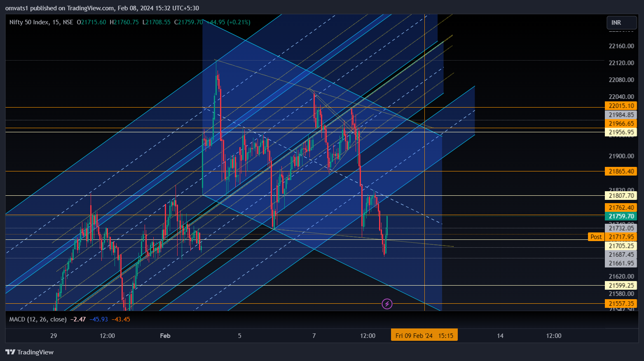Open the INR currency selector
This screenshot has height=361, width=644.
pos(621,23)
